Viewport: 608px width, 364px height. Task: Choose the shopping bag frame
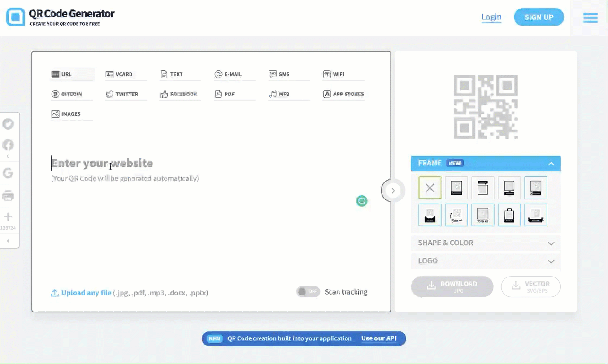click(509, 215)
